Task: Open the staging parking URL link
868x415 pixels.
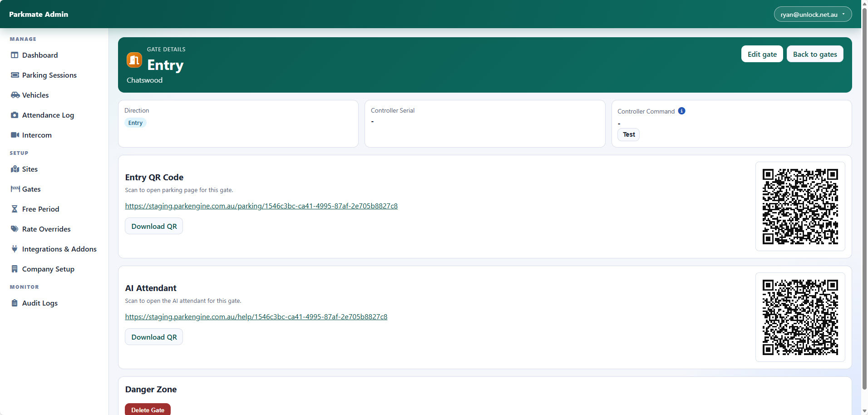Action: [261, 206]
